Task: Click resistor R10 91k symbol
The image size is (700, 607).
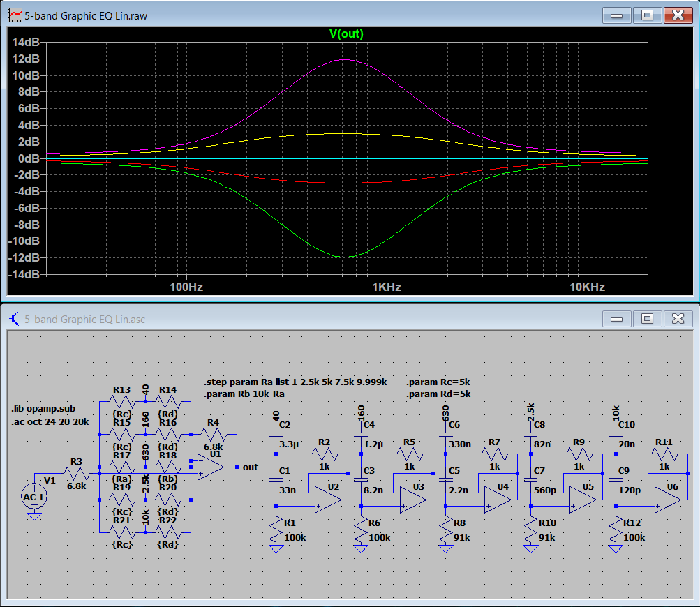Action: coord(530,530)
